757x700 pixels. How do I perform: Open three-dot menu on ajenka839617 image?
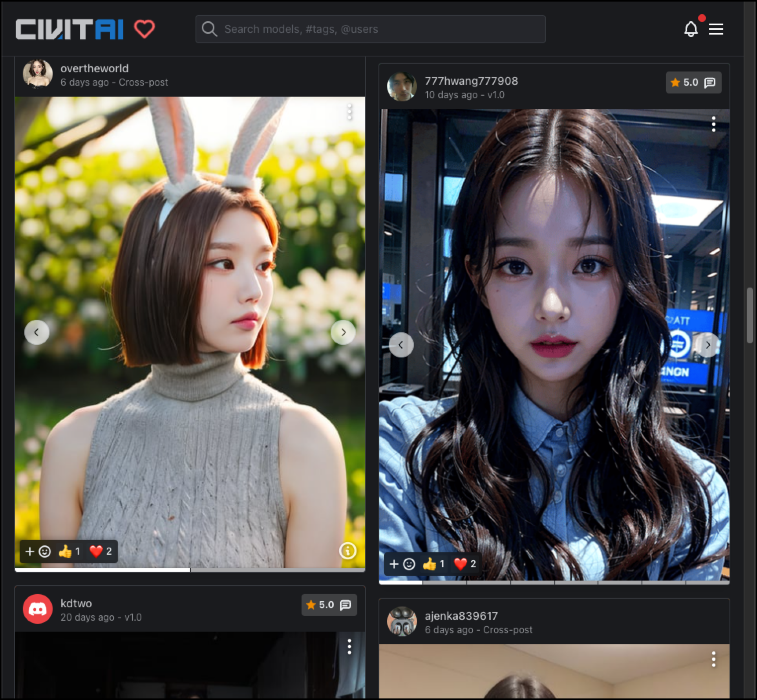pyautogui.click(x=713, y=659)
